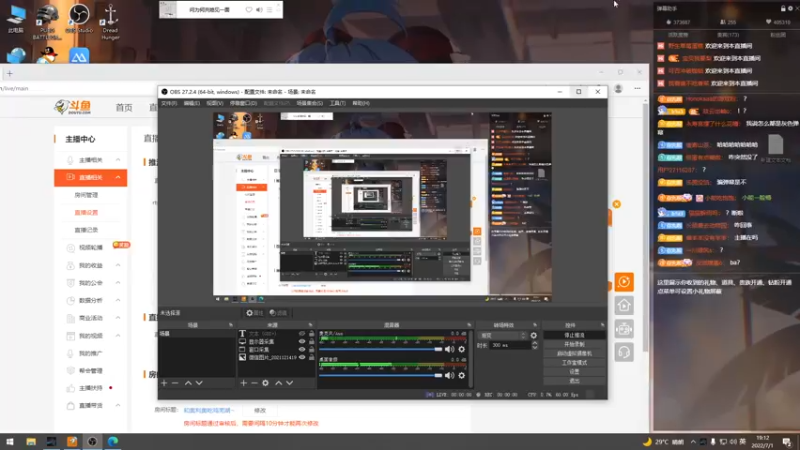Viewport: 800px width, 450px height.
Task: Open PUBG BATTLEGROUNDS desktop shortcut
Action: tap(47, 22)
